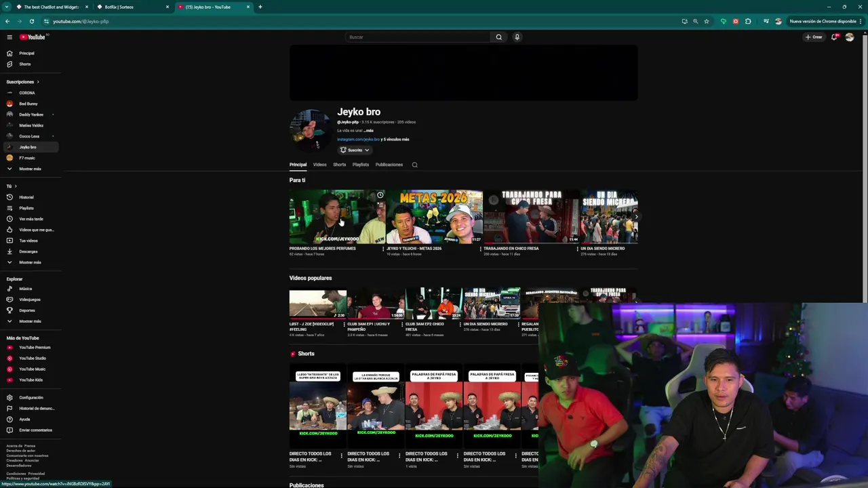Image resolution: width=868 pixels, height=488 pixels.
Task: Select the channel Playlists tab
Action: (x=361, y=165)
